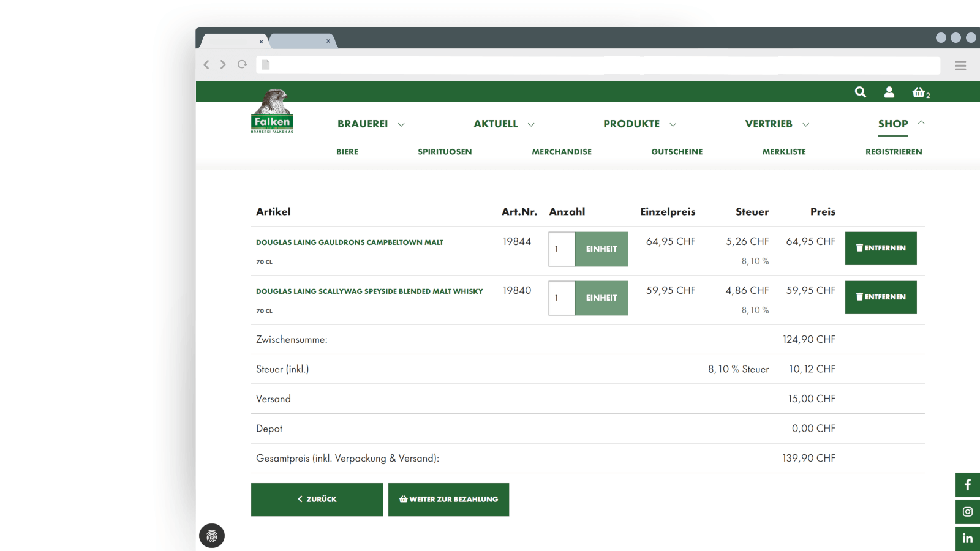Click Einheit button for Gauldrons row
980x551 pixels.
pyautogui.click(x=601, y=249)
